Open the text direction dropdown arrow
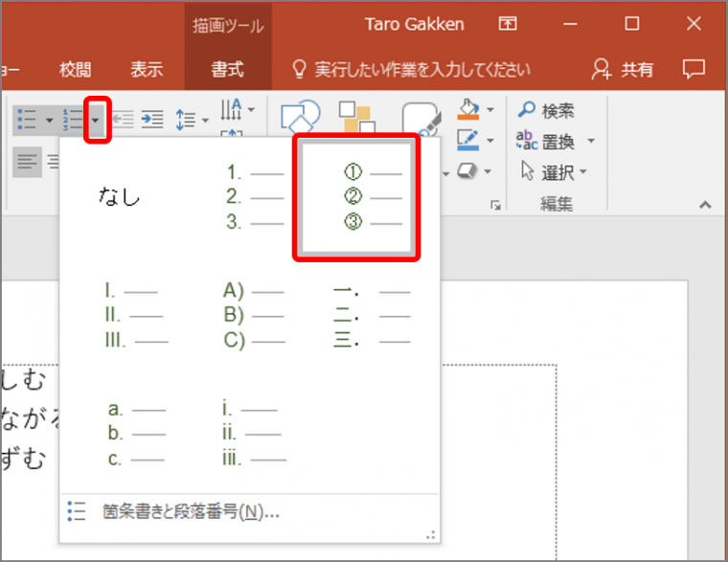728x562 pixels. coord(251,109)
